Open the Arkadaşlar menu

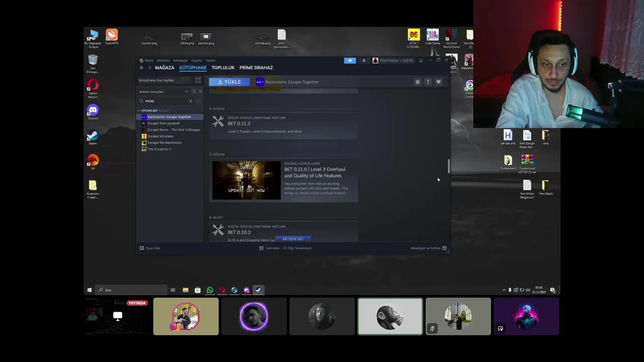(x=180, y=60)
